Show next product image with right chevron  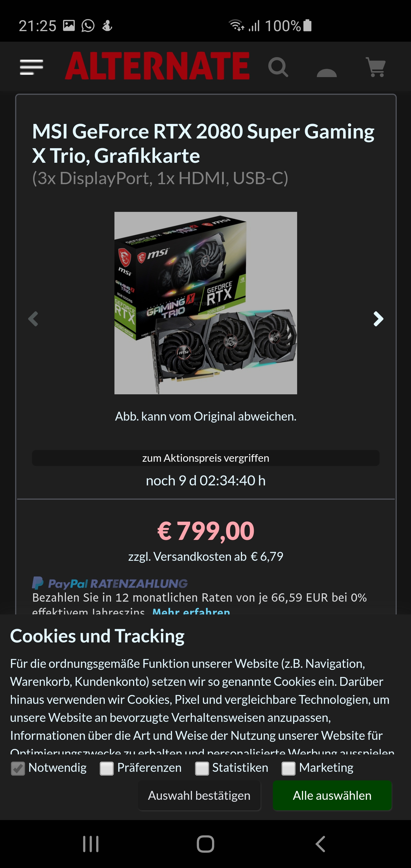click(x=378, y=319)
